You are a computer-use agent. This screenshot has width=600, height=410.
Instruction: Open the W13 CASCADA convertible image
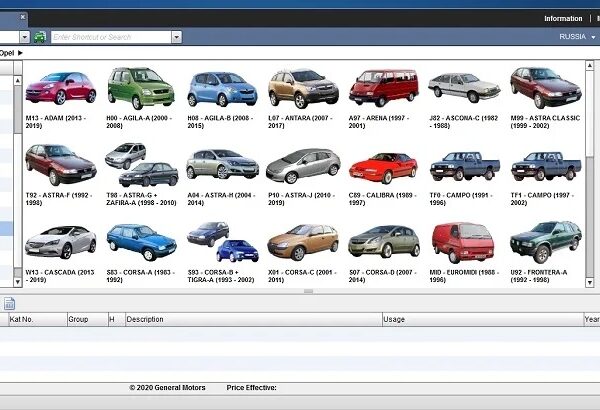60,242
